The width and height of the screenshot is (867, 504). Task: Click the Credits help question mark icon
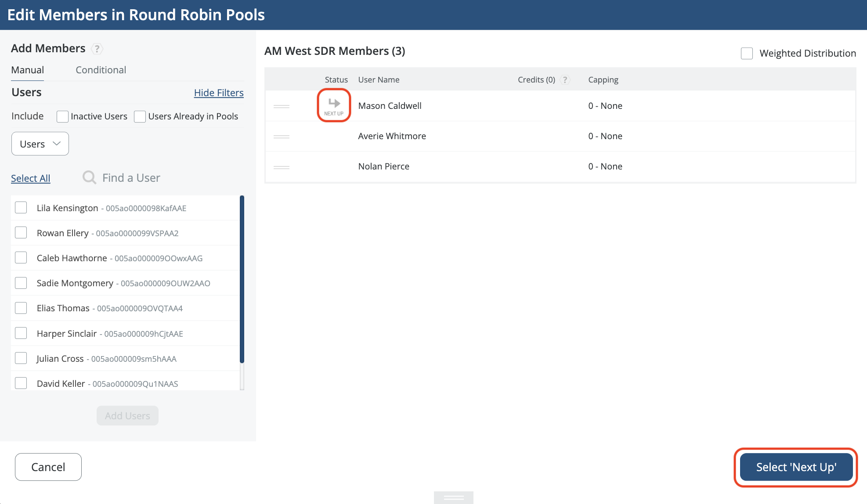tap(565, 80)
